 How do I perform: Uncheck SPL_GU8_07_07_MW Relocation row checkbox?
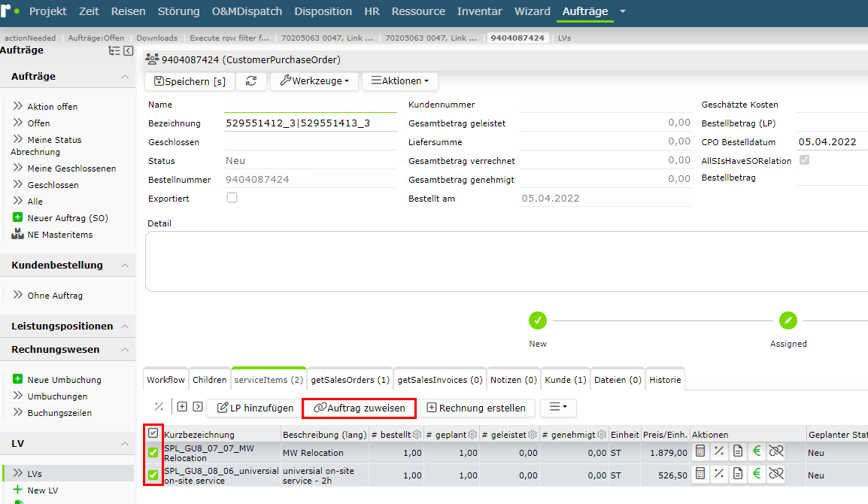pos(153,453)
